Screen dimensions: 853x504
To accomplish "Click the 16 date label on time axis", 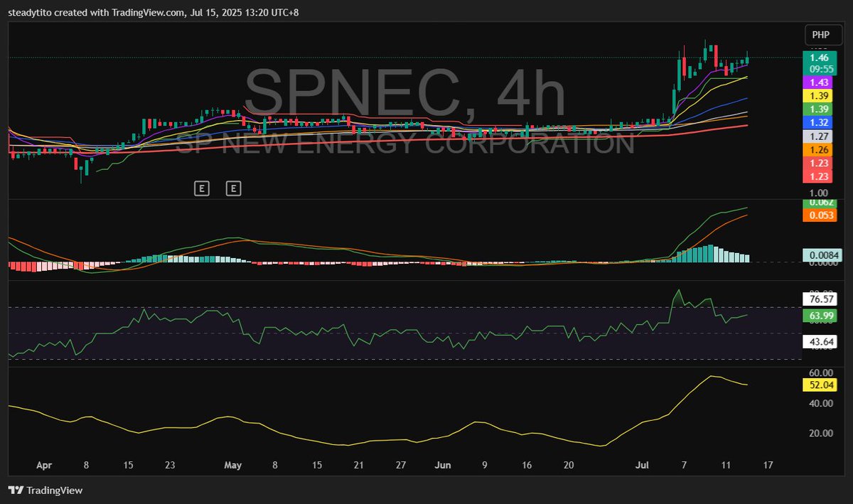I will coord(527,466).
